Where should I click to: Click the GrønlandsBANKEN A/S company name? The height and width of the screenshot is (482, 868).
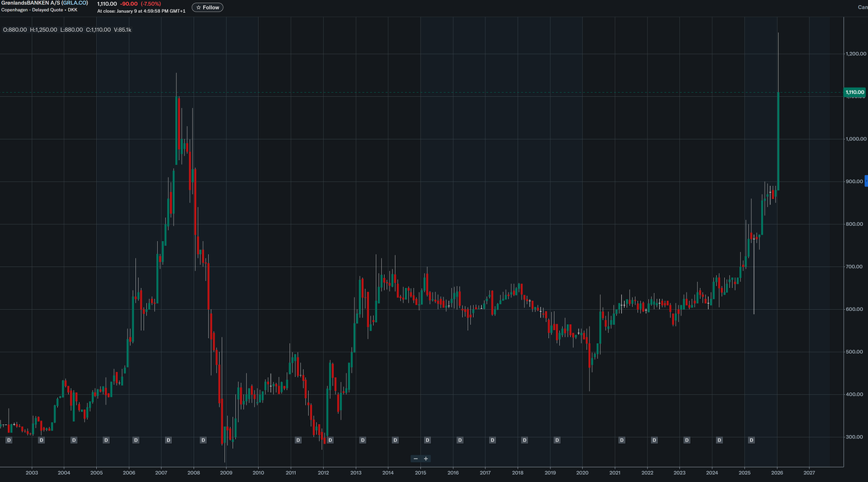pos(30,4)
